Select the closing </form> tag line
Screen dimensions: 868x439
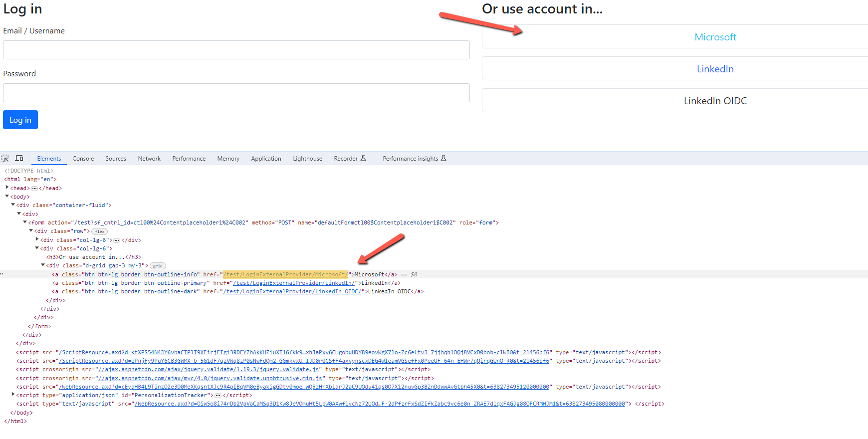[x=39, y=326]
